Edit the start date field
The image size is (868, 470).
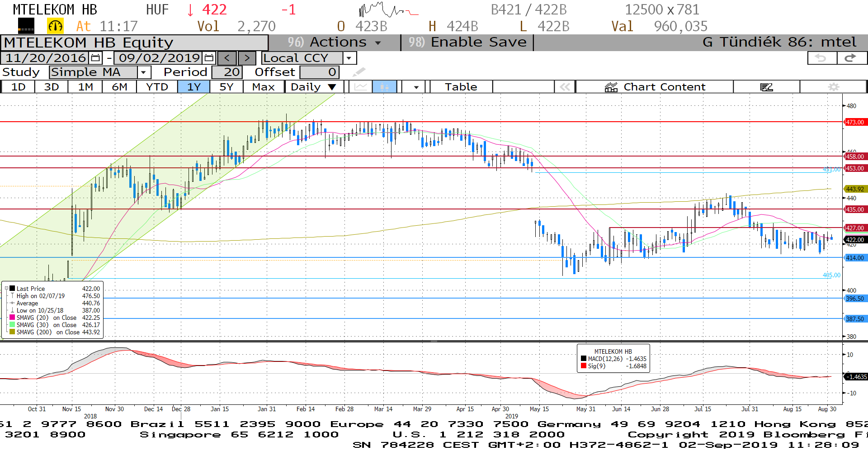click(x=45, y=58)
